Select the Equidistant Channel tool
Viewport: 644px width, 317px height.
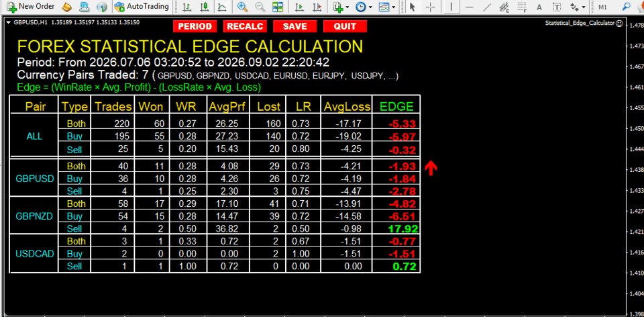coord(504,7)
